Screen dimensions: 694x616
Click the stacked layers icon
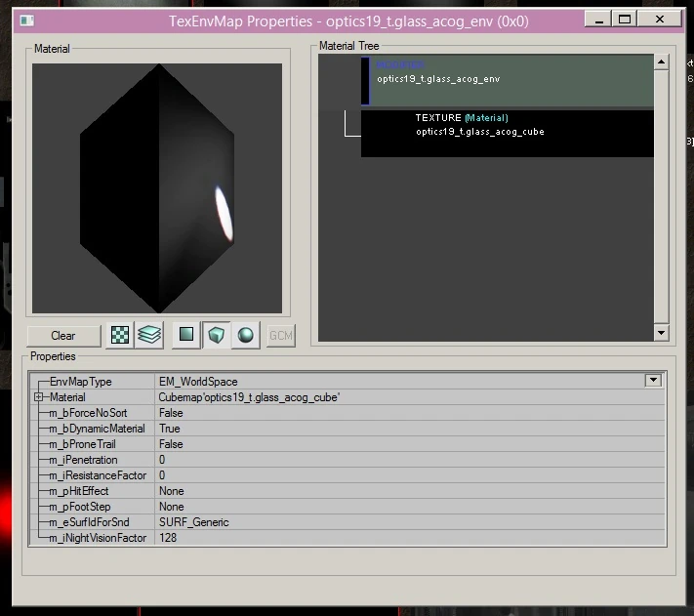coord(149,335)
